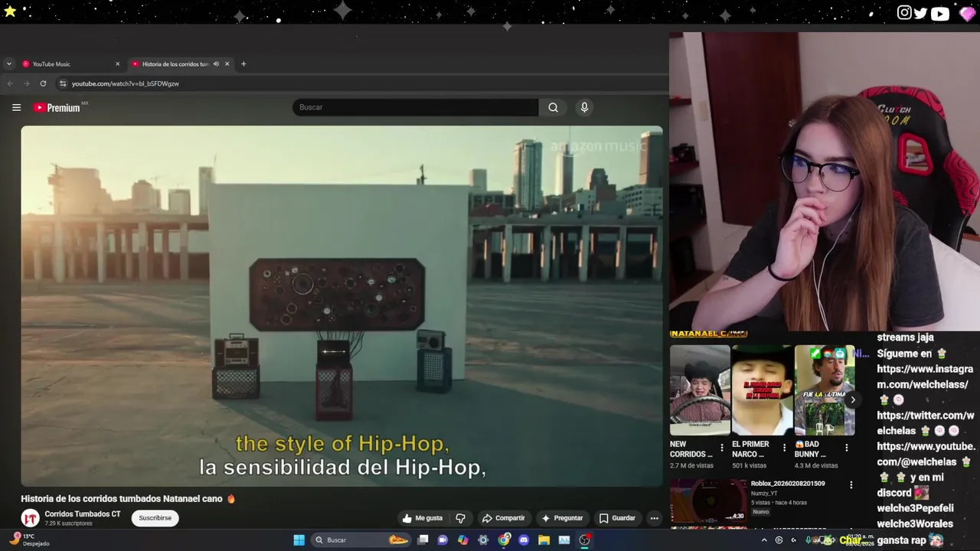Open File Explorer from the taskbar
This screenshot has height=551, width=980.
[544, 540]
